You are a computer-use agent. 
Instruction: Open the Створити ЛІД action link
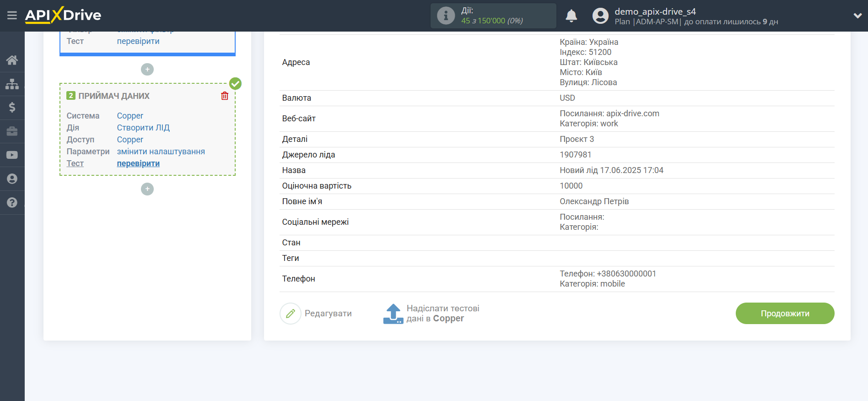tap(143, 128)
